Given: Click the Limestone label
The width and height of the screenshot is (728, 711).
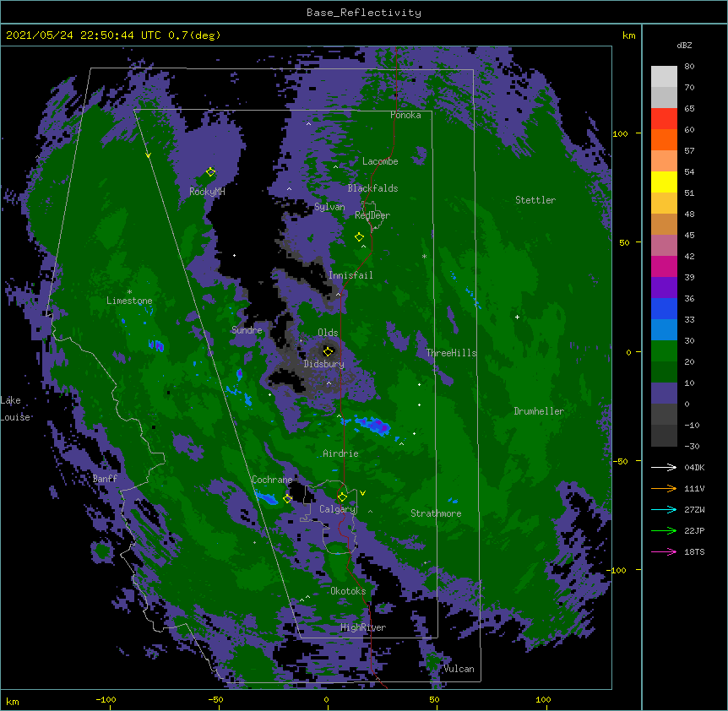Looking at the screenshot, I should point(129,301).
